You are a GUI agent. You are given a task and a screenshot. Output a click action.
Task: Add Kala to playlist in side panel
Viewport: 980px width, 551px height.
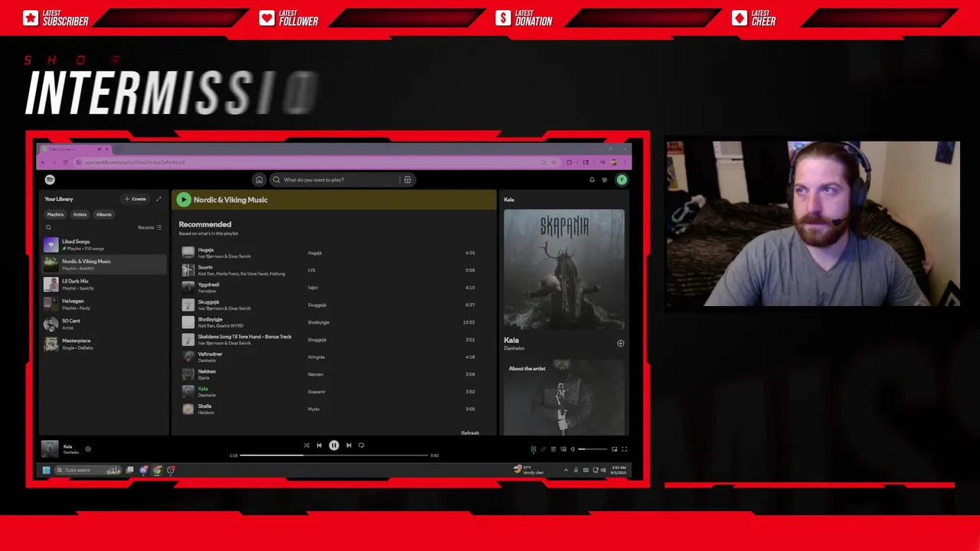pyautogui.click(x=620, y=344)
